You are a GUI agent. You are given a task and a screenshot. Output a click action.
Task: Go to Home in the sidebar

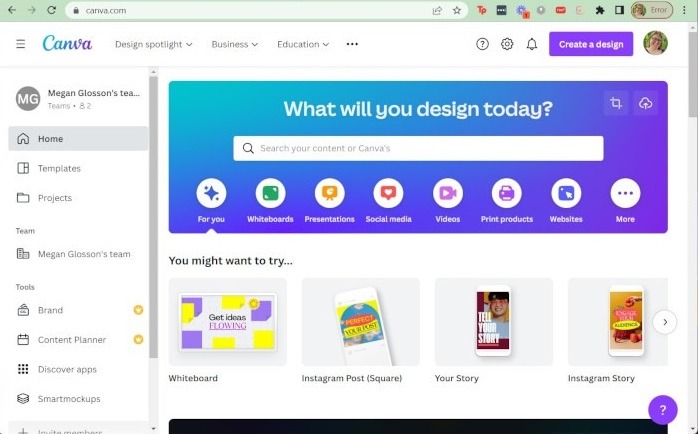(x=78, y=138)
